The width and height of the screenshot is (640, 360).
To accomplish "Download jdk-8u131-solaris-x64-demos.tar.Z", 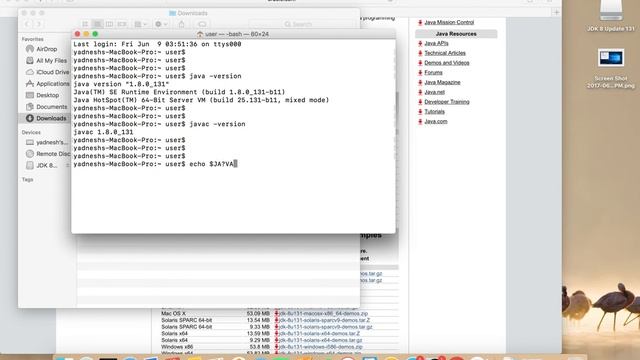I will pos(319,333).
